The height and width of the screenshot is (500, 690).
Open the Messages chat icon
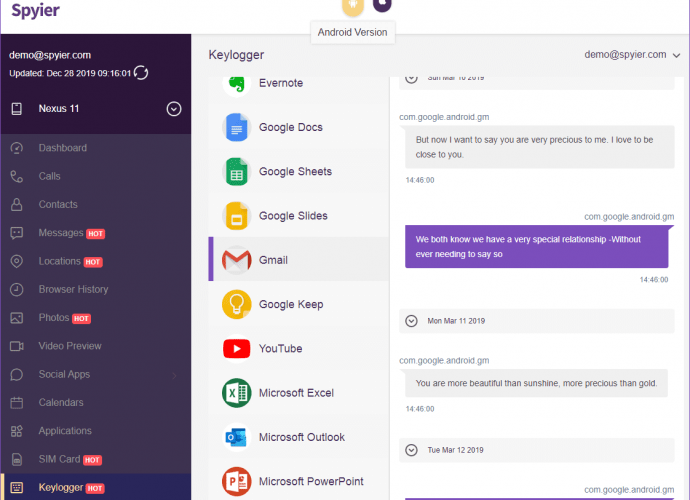pyautogui.click(x=17, y=233)
